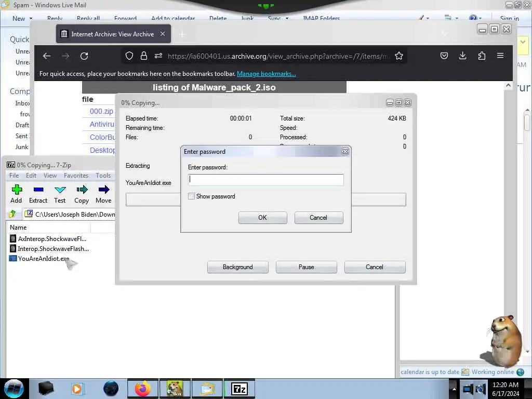Open the Firefox hamburger menu

click(500, 56)
